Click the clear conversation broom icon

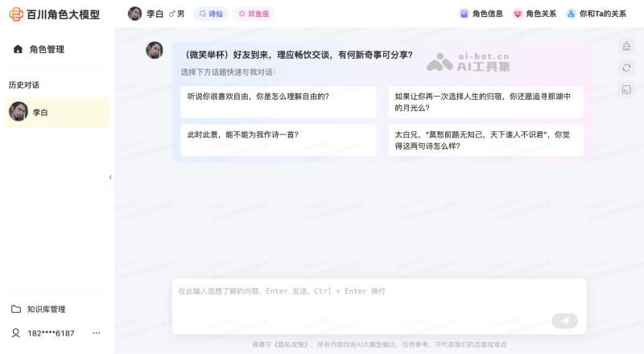pos(626,46)
